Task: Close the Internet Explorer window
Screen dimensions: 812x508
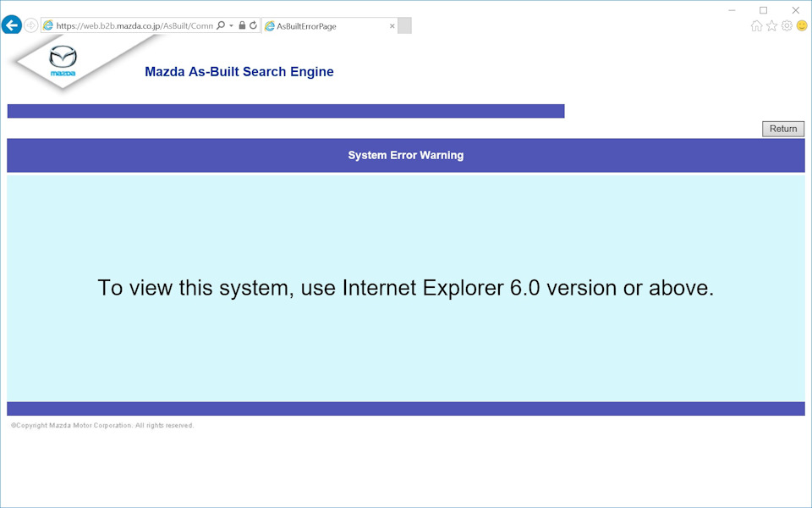Action: tap(796, 10)
